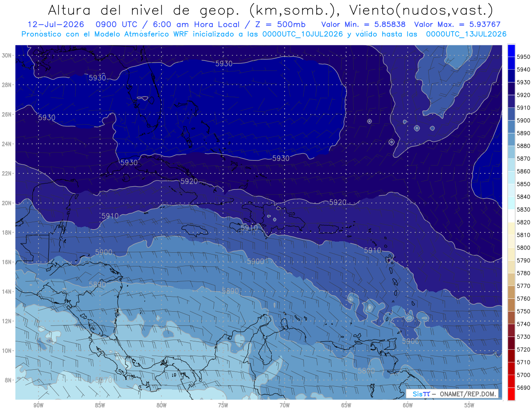Click the '20N' latitude axis label
Viewport: 532px width, 411px height.
click(7, 203)
